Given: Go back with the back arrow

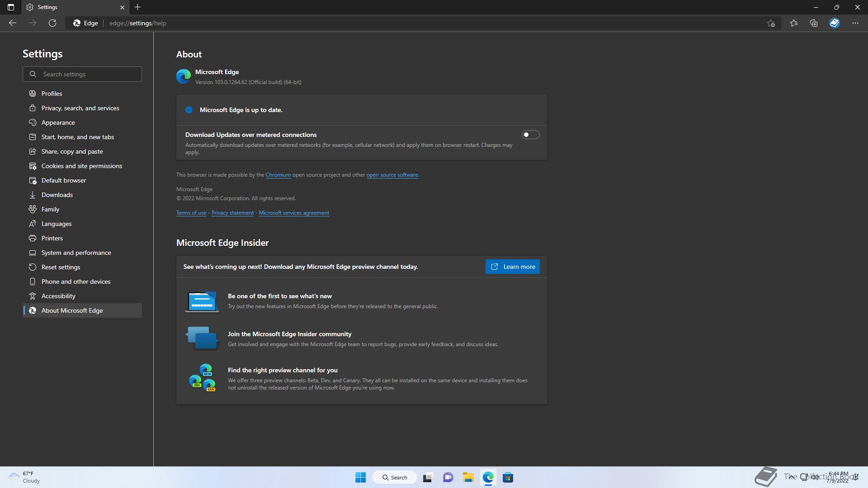Looking at the screenshot, I should [x=13, y=23].
